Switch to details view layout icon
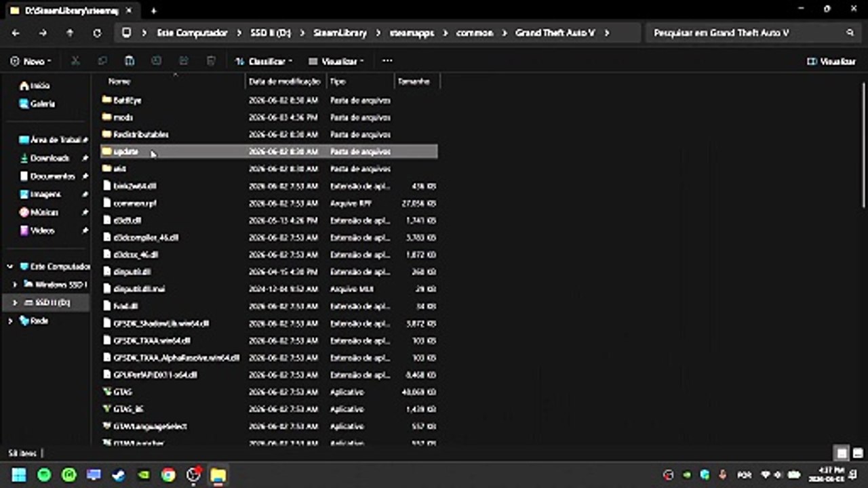This screenshot has height=488, width=868. point(842,453)
